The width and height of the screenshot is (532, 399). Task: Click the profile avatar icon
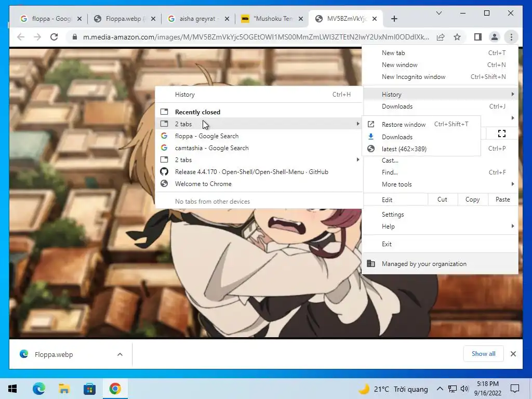(495, 37)
